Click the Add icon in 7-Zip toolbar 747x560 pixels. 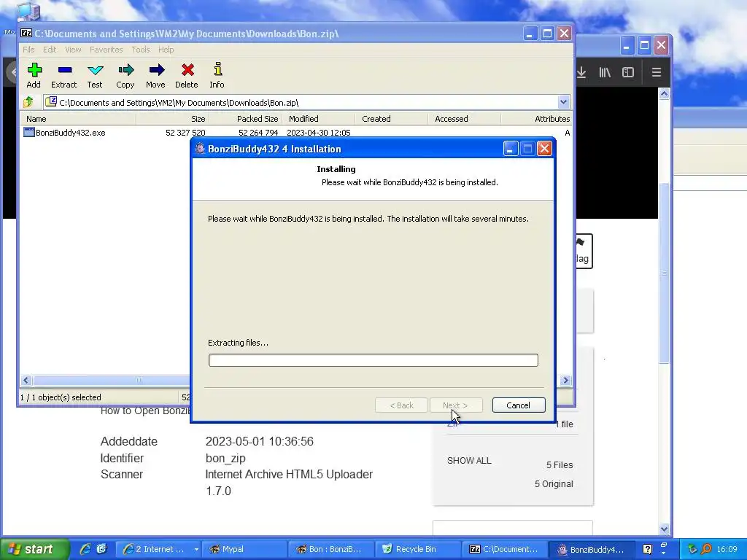tap(34, 71)
